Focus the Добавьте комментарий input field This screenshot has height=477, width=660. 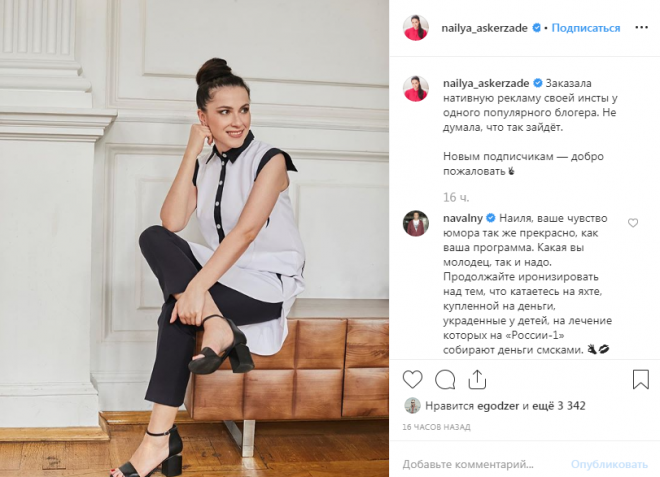484,464
